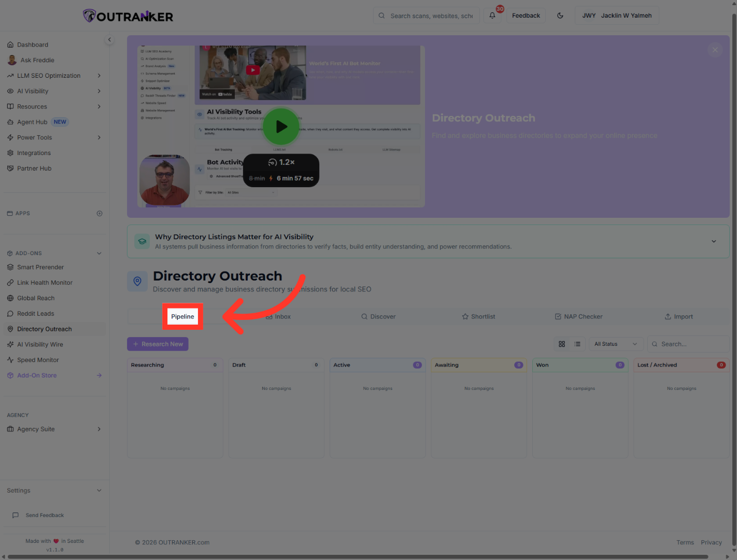Expand Agency Suite submenu
Screen dimensions: 737x560
[x=99, y=429]
